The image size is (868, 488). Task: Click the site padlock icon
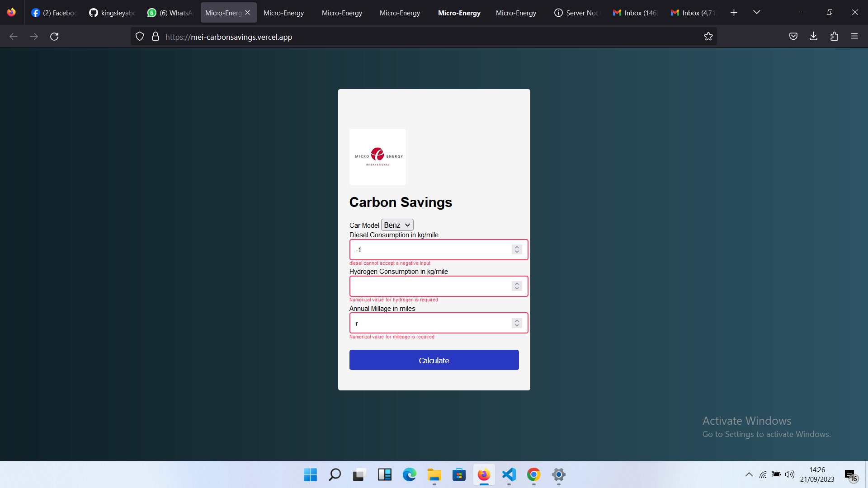(156, 37)
